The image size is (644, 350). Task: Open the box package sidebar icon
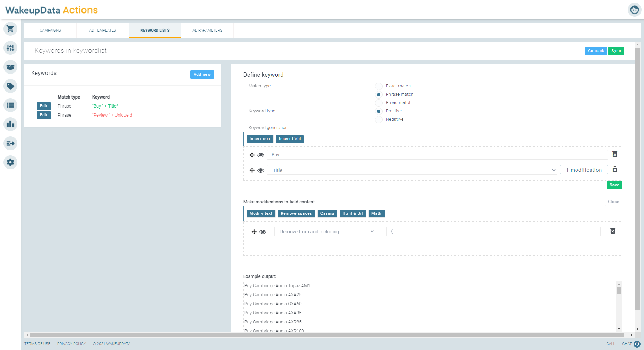[10, 67]
